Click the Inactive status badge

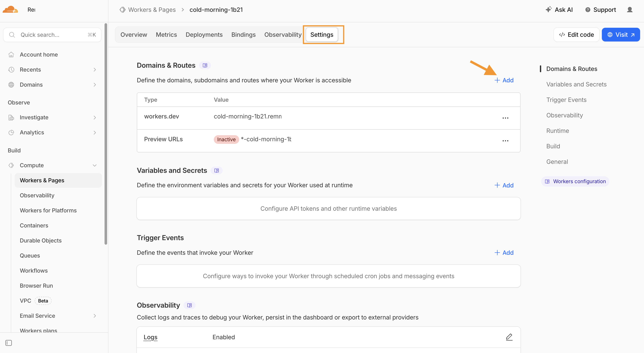[226, 139]
